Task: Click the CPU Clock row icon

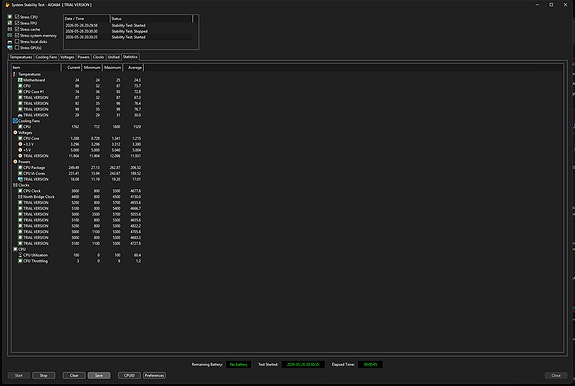Action: [20, 191]
